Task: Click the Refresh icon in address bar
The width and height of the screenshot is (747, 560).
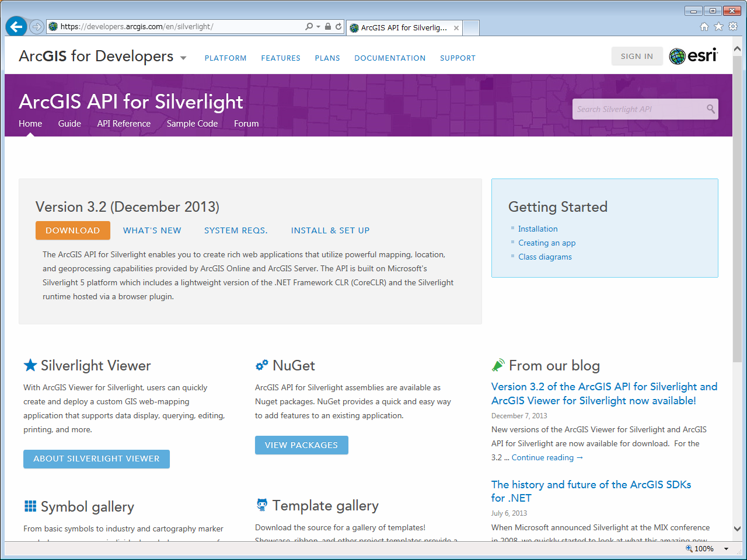Action: [338, 26]
